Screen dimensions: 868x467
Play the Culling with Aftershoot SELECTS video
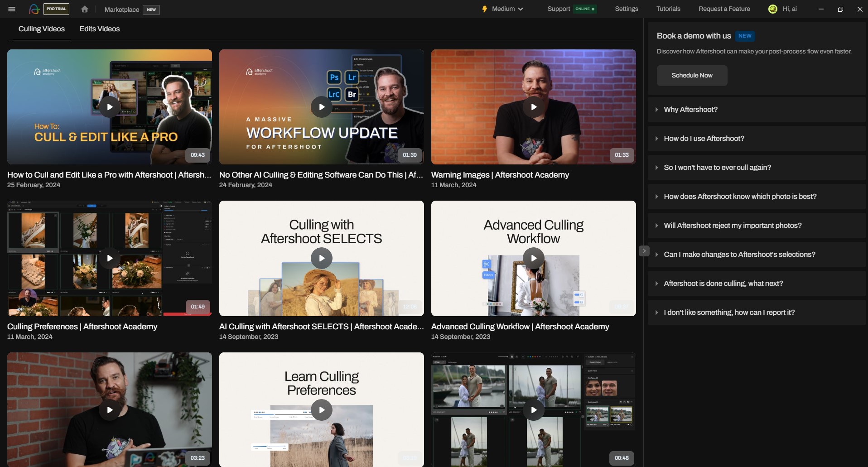click(x=322, y=258)
